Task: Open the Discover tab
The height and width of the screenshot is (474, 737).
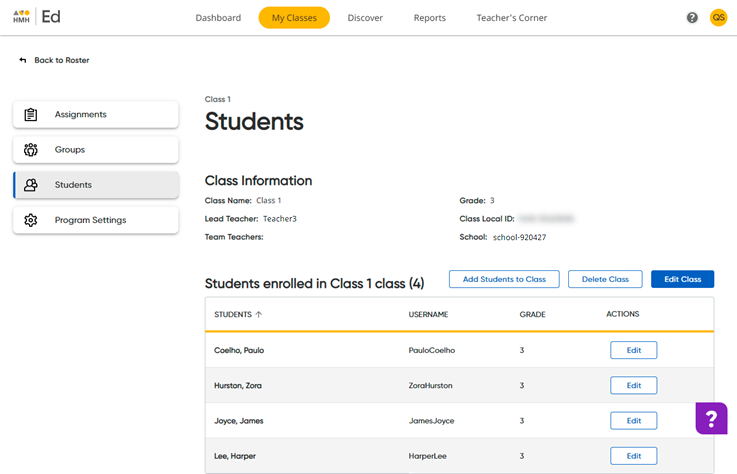Action: pyautogui.click(x=365, y=18)
